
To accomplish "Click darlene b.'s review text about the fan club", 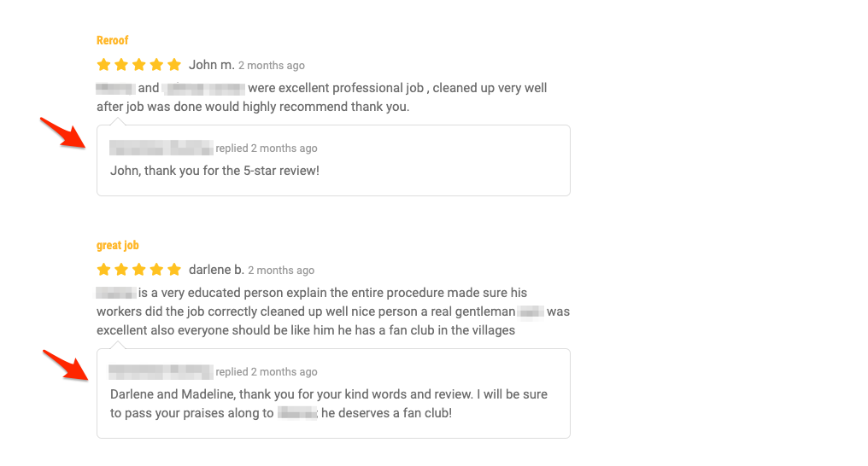I will coord(332,312).
